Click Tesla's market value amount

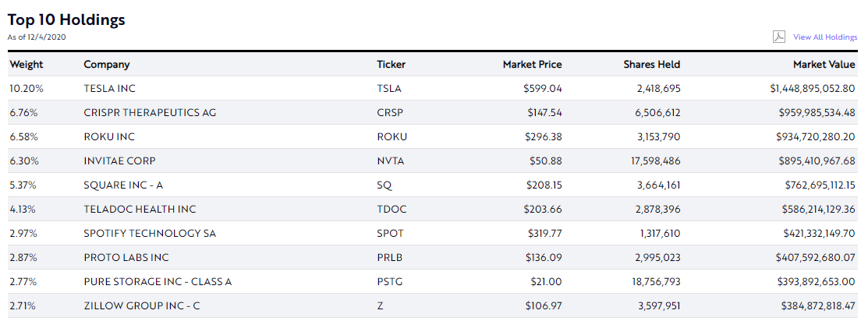pyautogui.click(x=812, y=89)
